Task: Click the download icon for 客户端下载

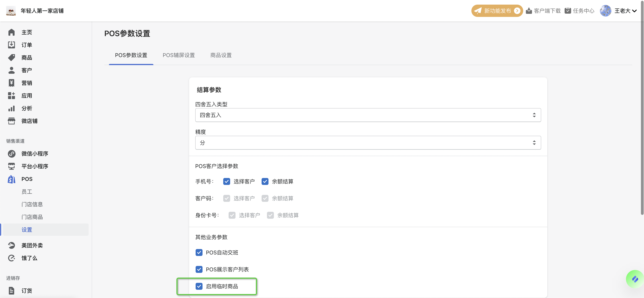Action: [x=529, y=11]
